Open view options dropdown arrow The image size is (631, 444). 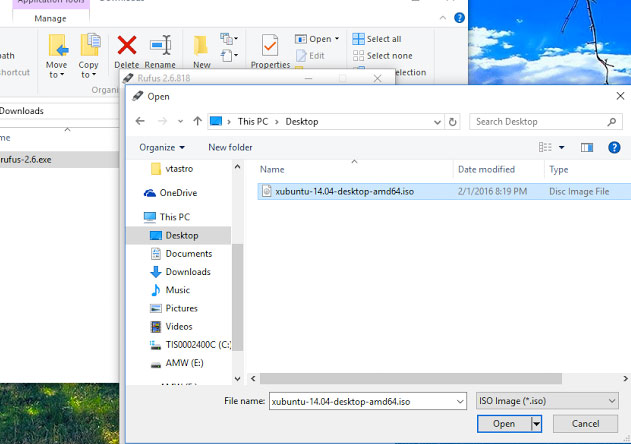(x=561, y=147)
